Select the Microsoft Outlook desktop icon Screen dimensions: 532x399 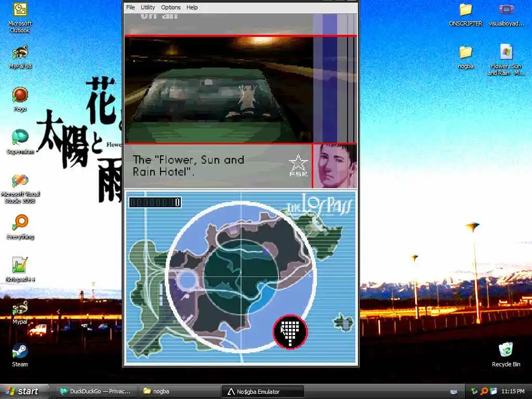pyautogui.click(x=20, y=18)
